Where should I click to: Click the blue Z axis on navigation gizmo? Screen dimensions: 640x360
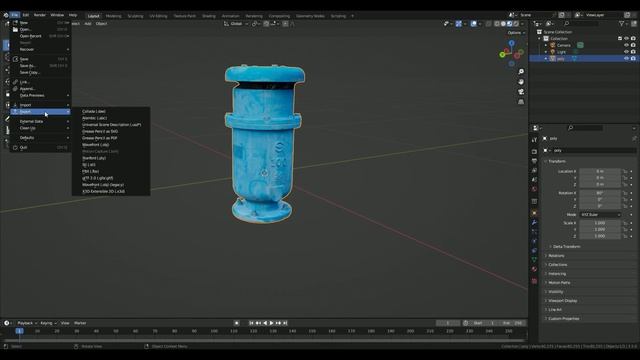click(511, 43)
